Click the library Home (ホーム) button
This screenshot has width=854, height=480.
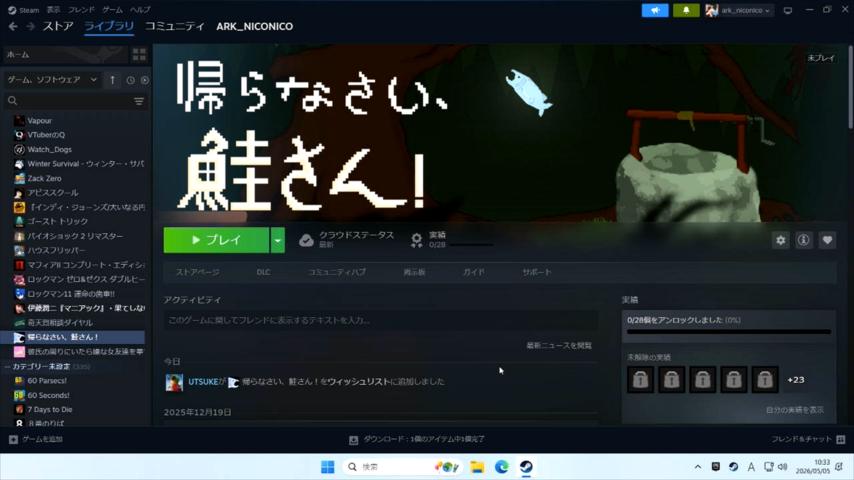click(x=65, y=54)
